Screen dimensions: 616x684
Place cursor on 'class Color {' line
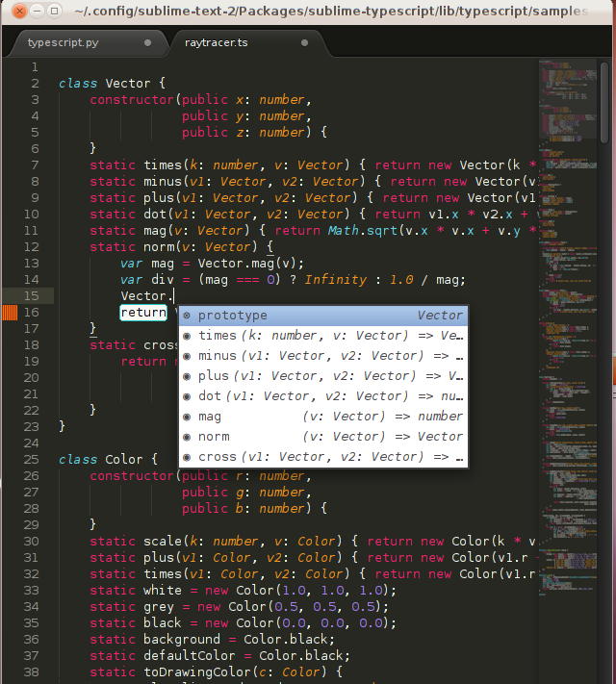point(108,460)
